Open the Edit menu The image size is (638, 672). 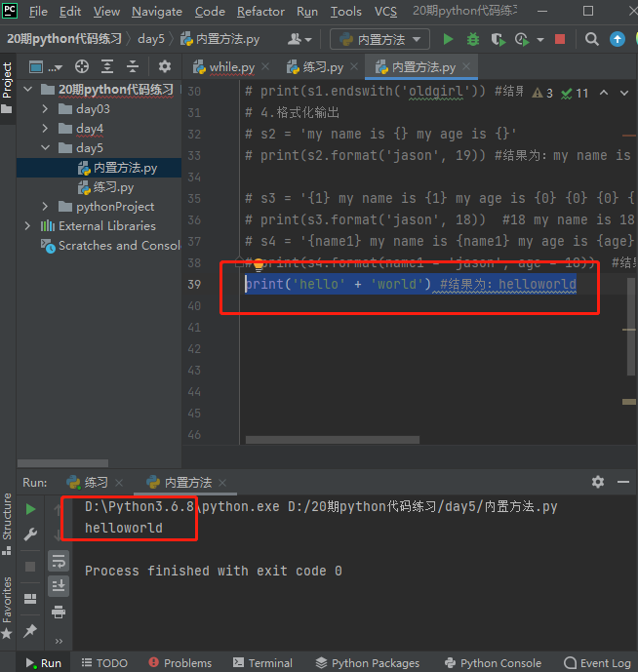(70, 12)
